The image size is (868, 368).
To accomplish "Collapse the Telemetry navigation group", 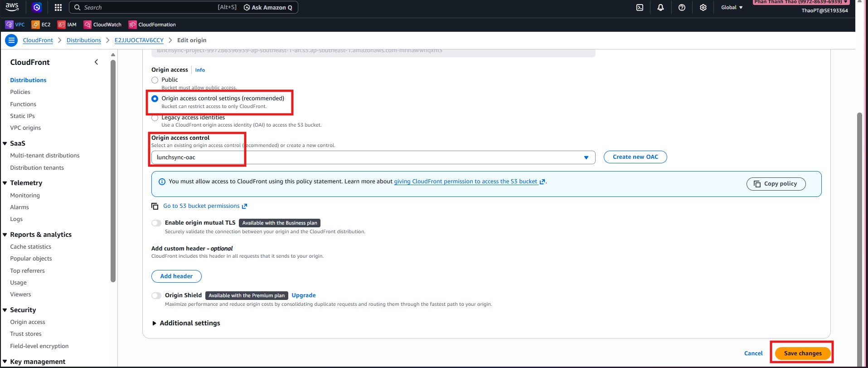I will (5, 183).
